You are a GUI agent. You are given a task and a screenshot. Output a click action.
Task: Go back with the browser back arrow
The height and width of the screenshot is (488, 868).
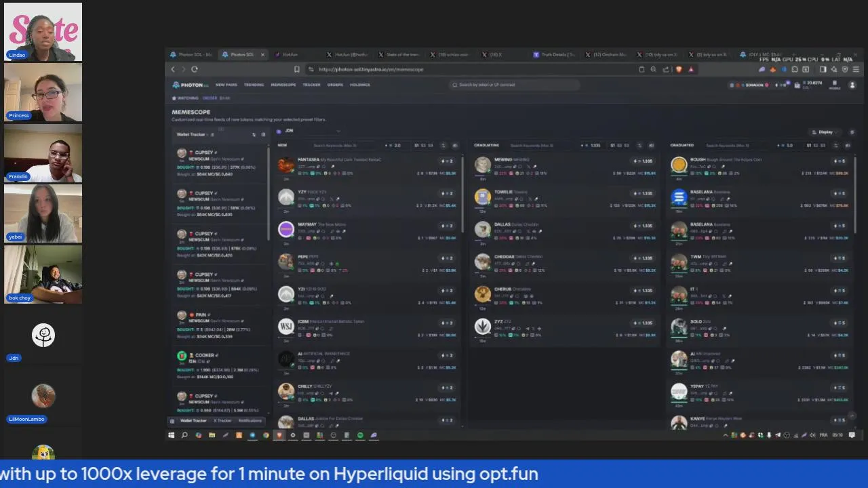tap(173, 69)
